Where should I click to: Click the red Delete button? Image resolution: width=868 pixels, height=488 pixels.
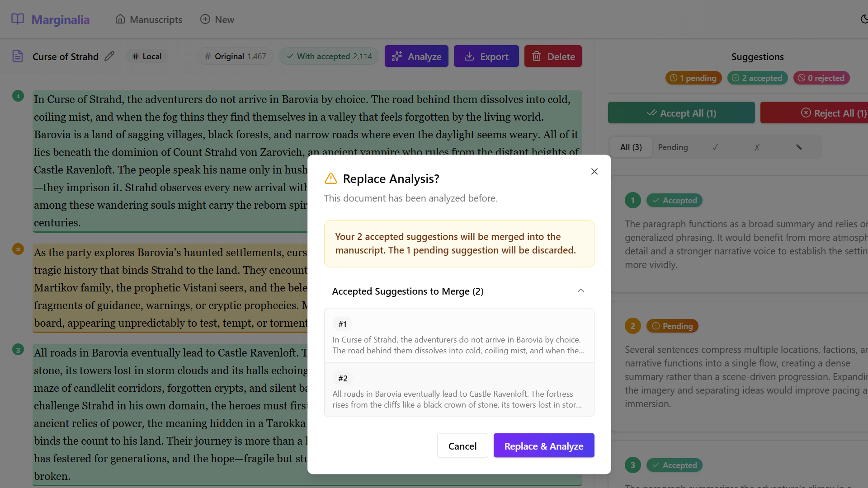[x=553, y=56]
